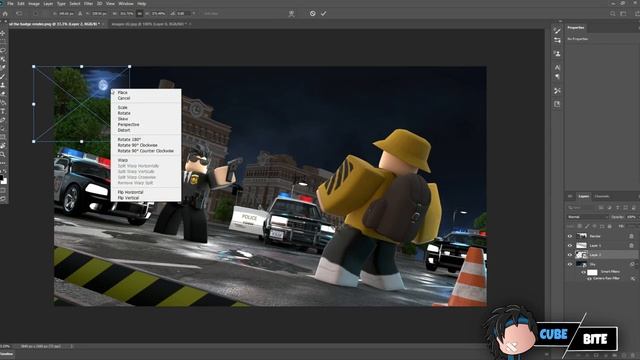Viewport: 640px width, 360px height.
Task: Open the Character panel icon
Action: [x=557, y=67]
